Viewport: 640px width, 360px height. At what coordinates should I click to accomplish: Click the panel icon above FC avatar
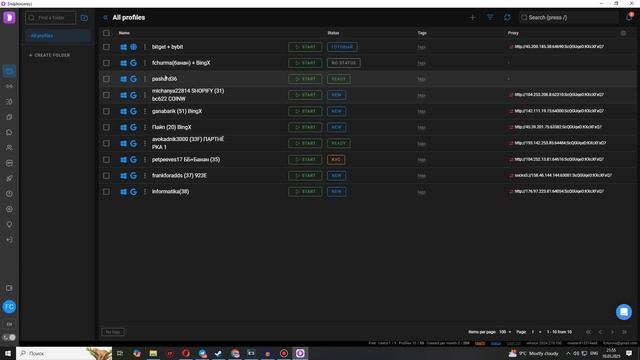tap(9, 288)
